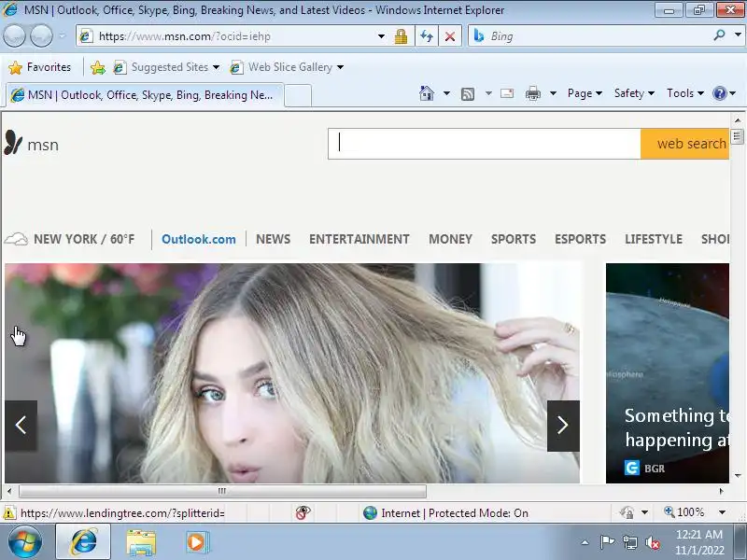Open New York 60°F weather link
747x560 pixels.
(x=70, y=239)
